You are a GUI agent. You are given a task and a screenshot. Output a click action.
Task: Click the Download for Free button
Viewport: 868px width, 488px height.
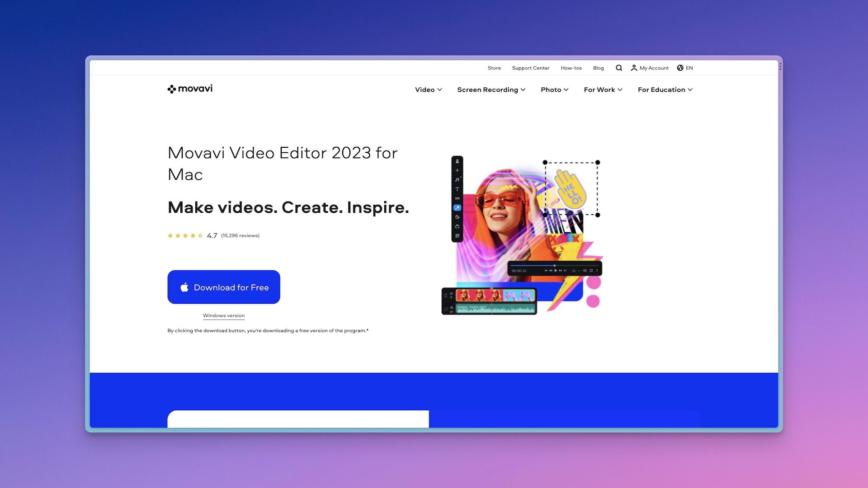223,287
